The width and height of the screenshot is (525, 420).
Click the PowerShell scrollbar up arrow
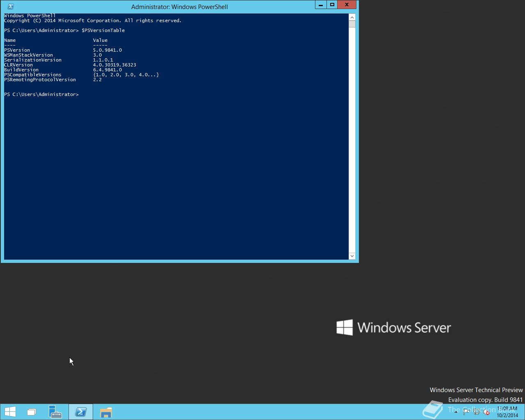[352, 17]
